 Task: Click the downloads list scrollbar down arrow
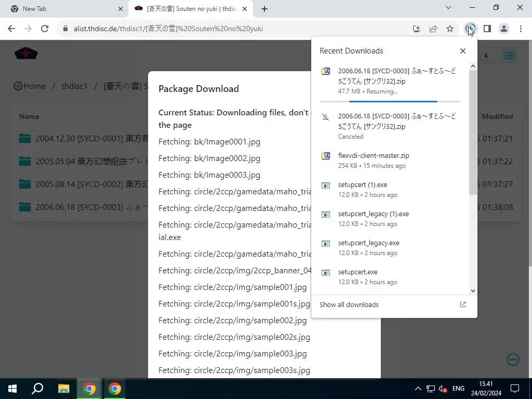point(473,291)
